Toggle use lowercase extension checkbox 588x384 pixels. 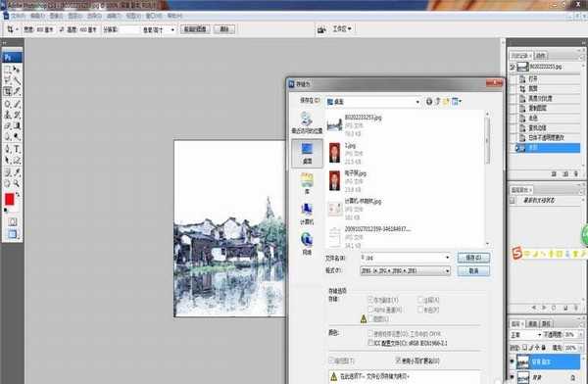pyautogui.click(x=399, y=360)
